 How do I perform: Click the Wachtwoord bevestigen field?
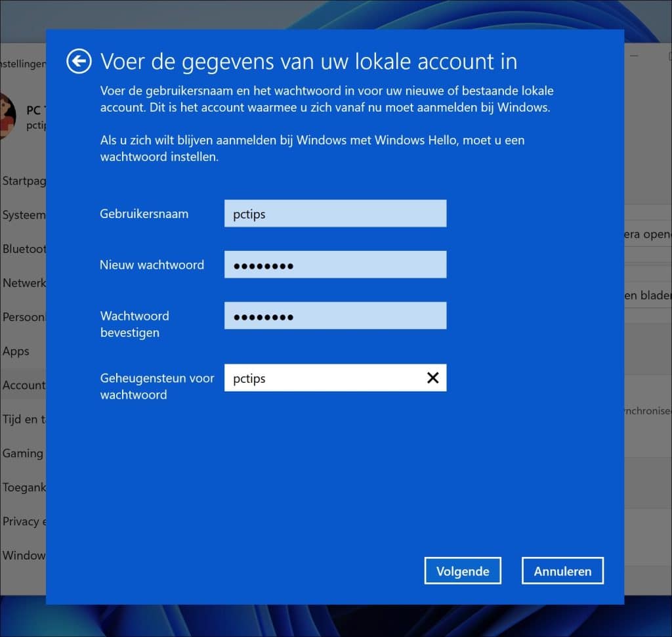[x=335, y=315]
